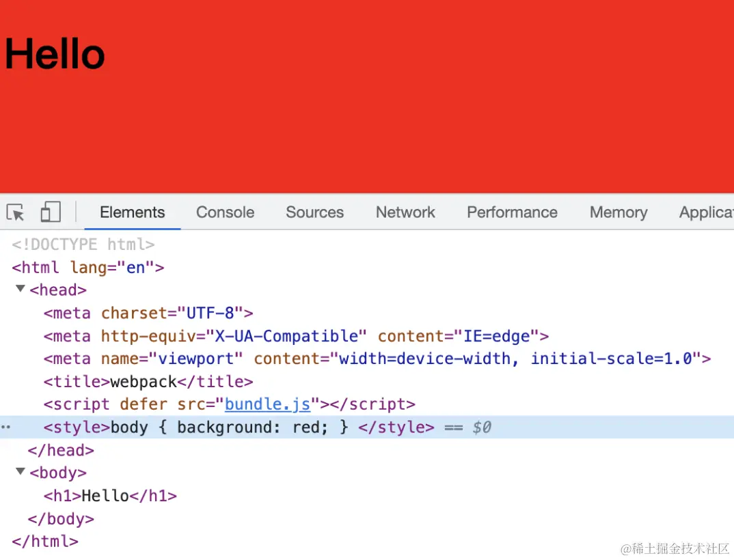
Task: Select the closing head tag
Action: tap(61, 451)
